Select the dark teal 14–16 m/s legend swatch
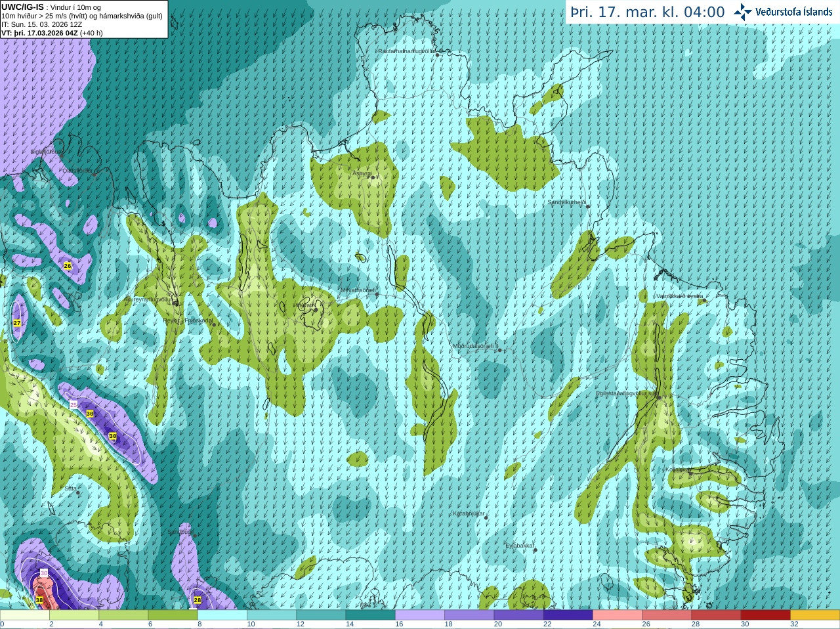840x629 pixels. (370, 615)
